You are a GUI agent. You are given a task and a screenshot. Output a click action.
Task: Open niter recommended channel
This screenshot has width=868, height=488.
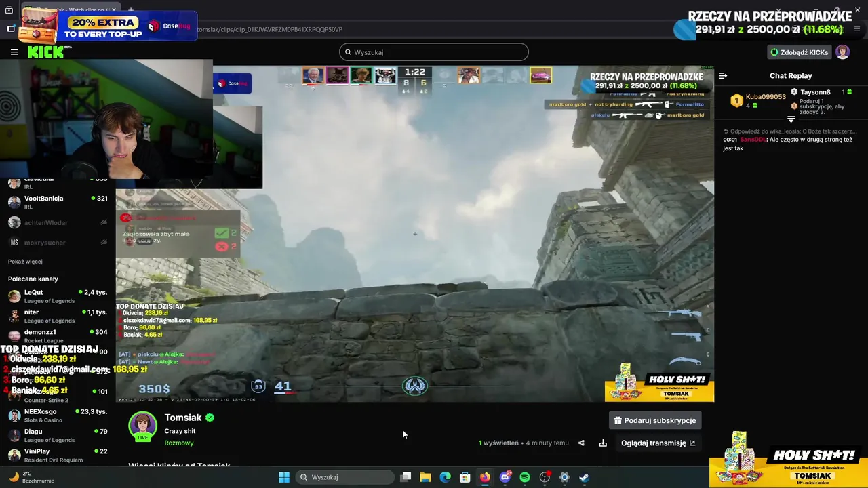pyautogui.click(x=58, y=316)
